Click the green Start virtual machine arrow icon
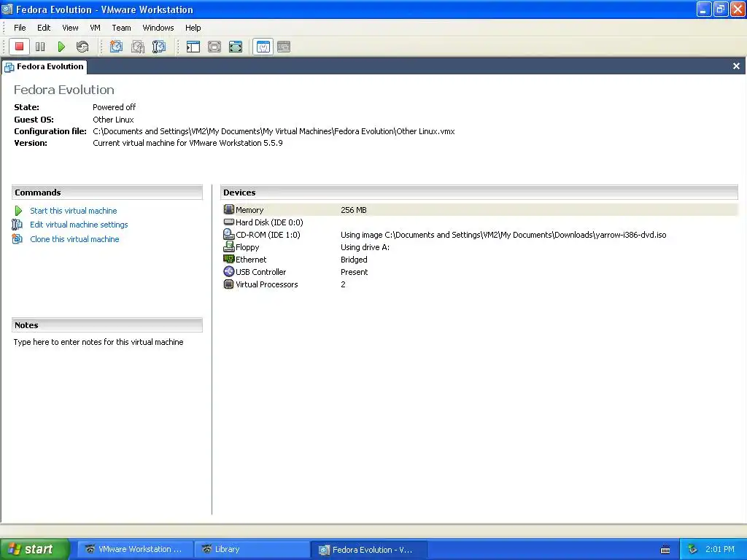747x560 pixels. click(18, 211)
